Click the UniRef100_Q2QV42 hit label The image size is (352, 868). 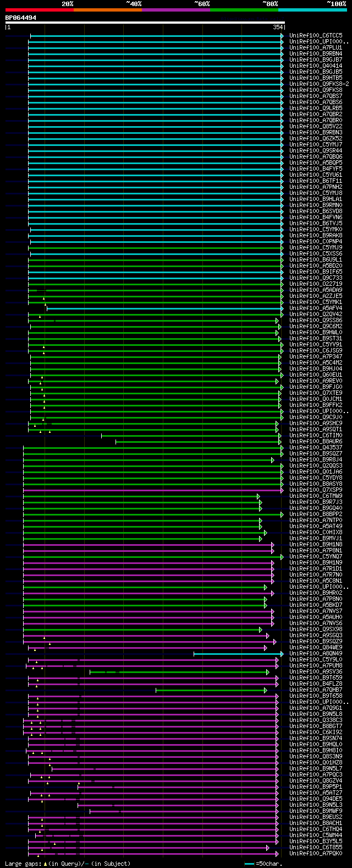coord(316,314)
